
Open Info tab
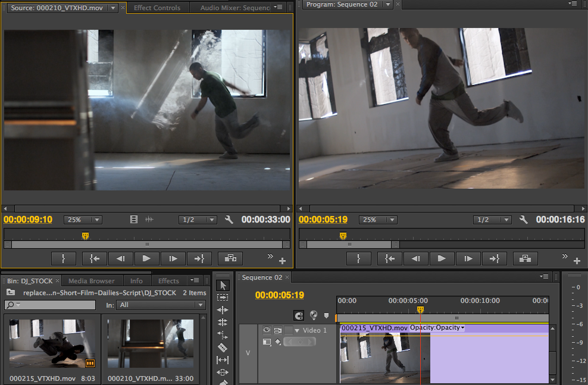pyautogui.click(x=136, y=281)
